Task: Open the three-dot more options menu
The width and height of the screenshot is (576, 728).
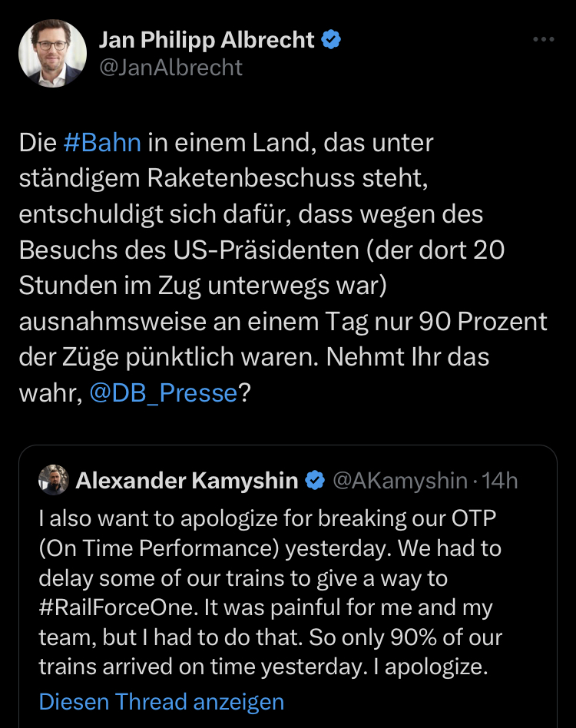Action: click(x=543, y=40)
